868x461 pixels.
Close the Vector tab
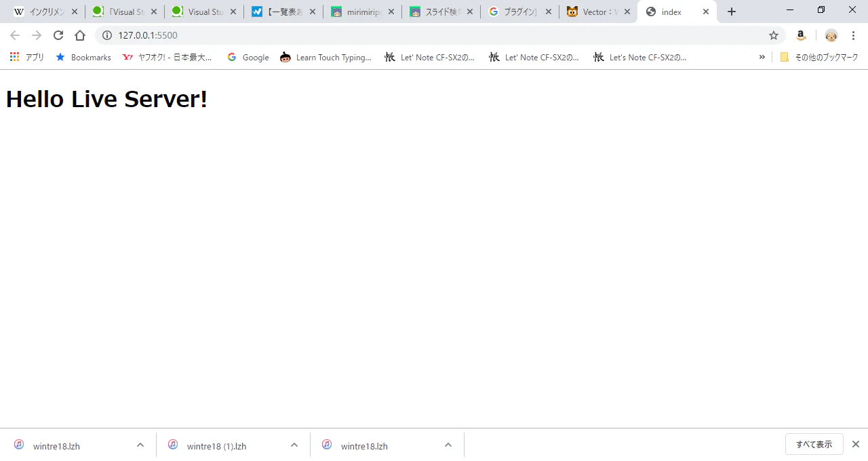(627, 12)
